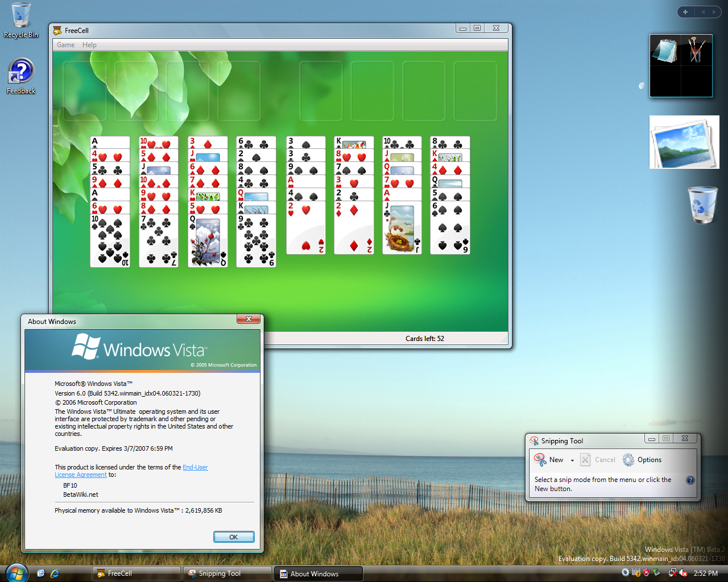This screenshot has height=582, width=728.
Task: Click the gear icon in the system tray
Action: click(x=626, y=573)
